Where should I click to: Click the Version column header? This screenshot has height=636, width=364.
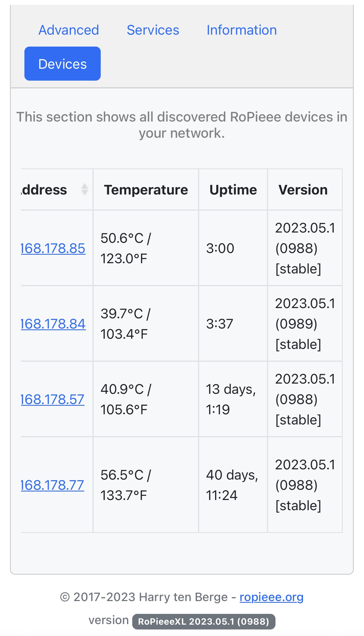pyautogui.click(x=303, y=190)
